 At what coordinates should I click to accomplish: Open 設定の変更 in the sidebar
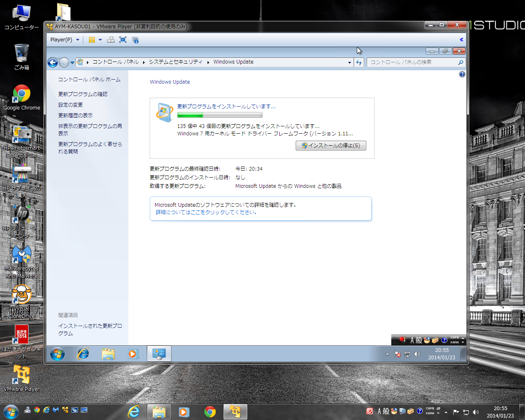point(71,105)
